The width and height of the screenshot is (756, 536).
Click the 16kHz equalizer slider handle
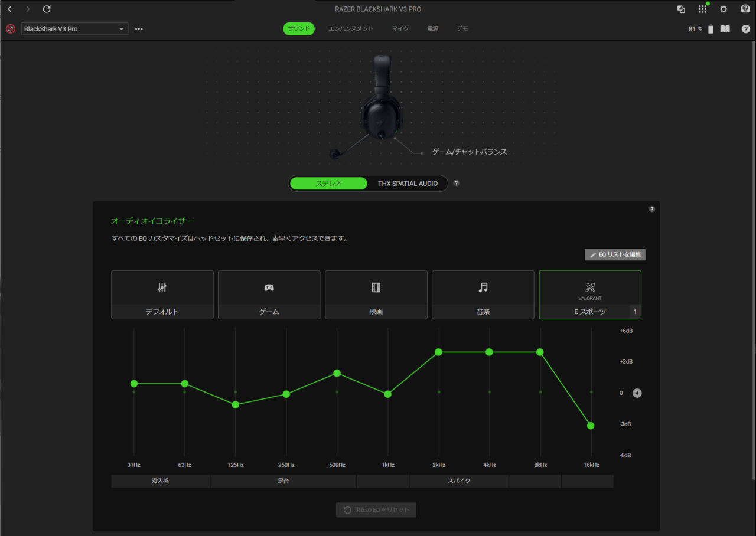(x=591, y=426)
